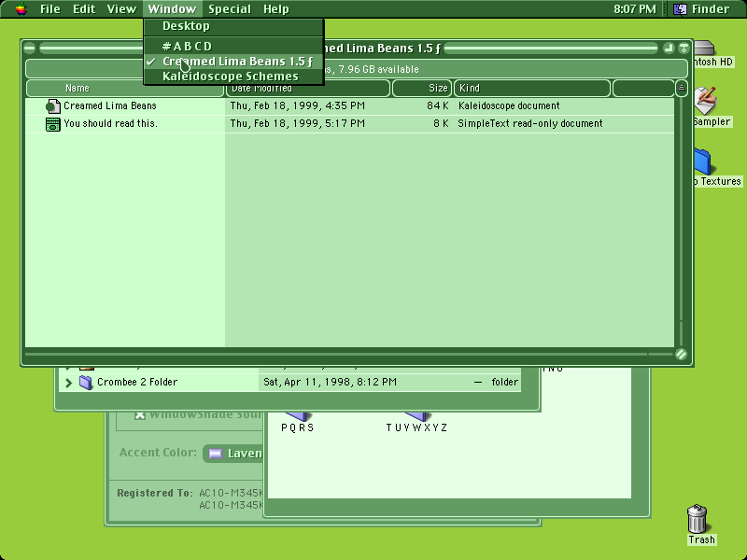747x560 pixels.
Task: Close the Creamed Lima Beans 1.5 window
Action: coord(30,49)
